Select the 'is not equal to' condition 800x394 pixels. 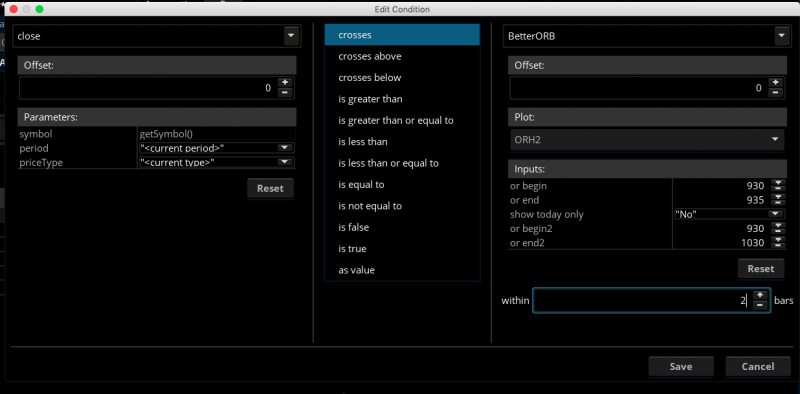(402, 206)
